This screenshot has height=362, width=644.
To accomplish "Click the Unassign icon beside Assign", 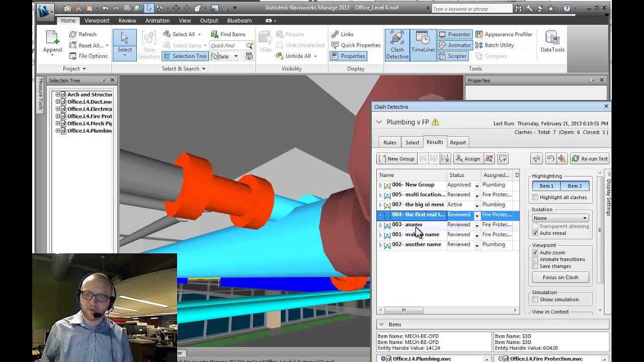I will pyautogui.click(x=490, y=158).
